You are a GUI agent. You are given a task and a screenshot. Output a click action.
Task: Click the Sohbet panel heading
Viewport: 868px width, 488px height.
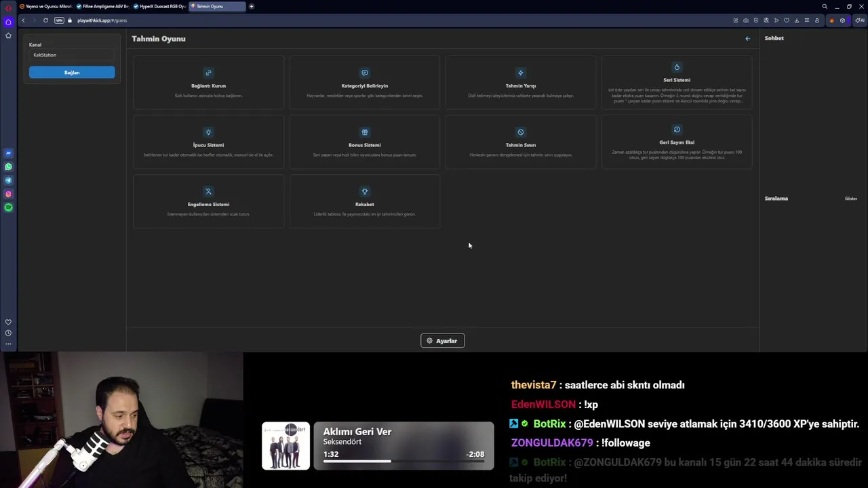pos(774,39)
